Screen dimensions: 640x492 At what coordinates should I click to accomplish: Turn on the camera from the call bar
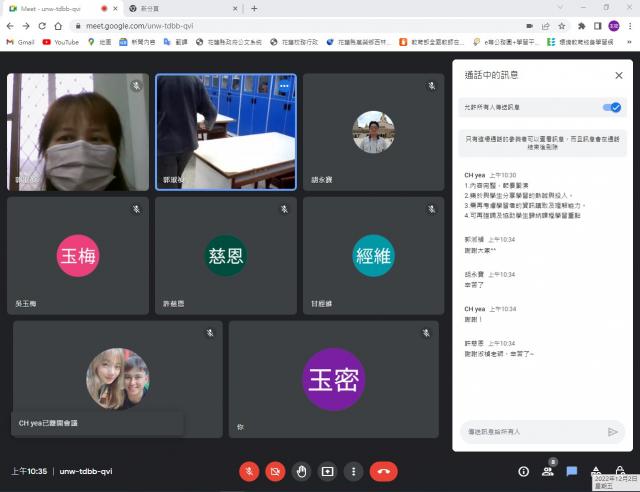[x=275, y=471]
